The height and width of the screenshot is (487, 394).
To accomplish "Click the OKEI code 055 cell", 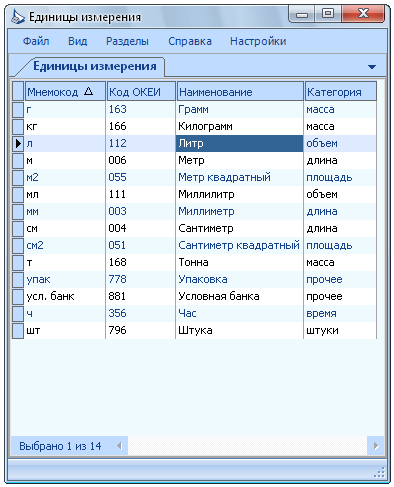I will [x=141, y=178].
